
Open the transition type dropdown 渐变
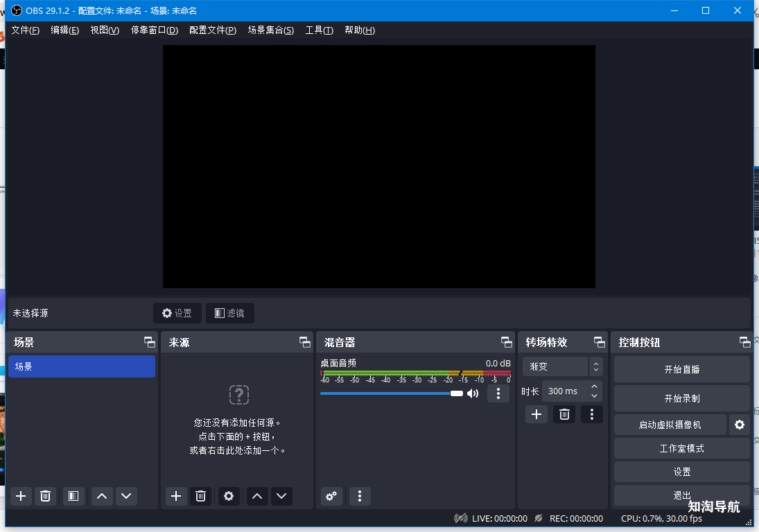tap(562, 366)
